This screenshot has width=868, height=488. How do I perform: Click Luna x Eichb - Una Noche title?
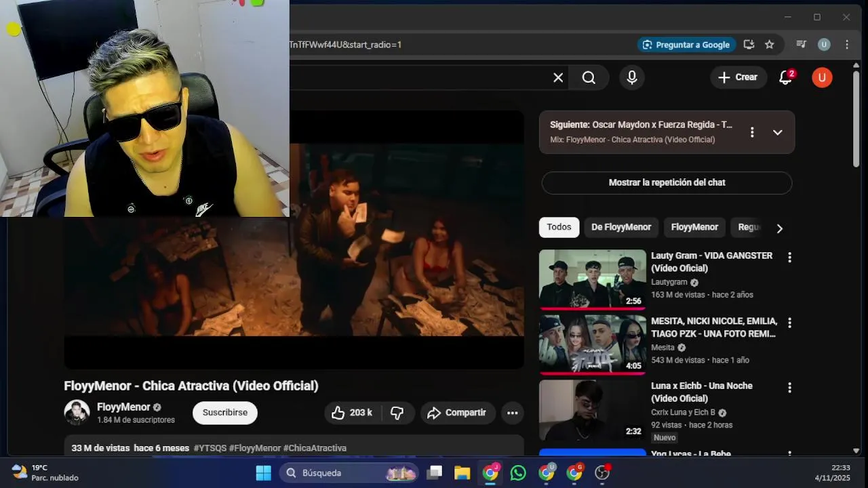(x=702, y=392)
